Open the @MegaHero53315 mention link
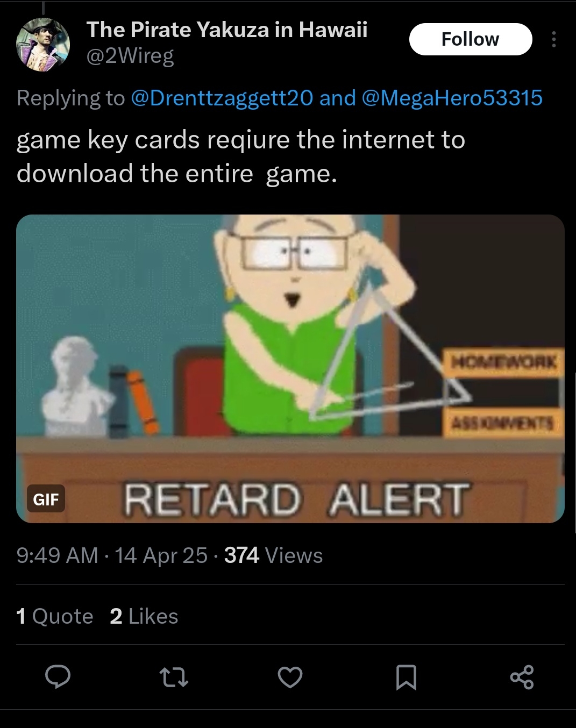 click(x=452, y=98)
